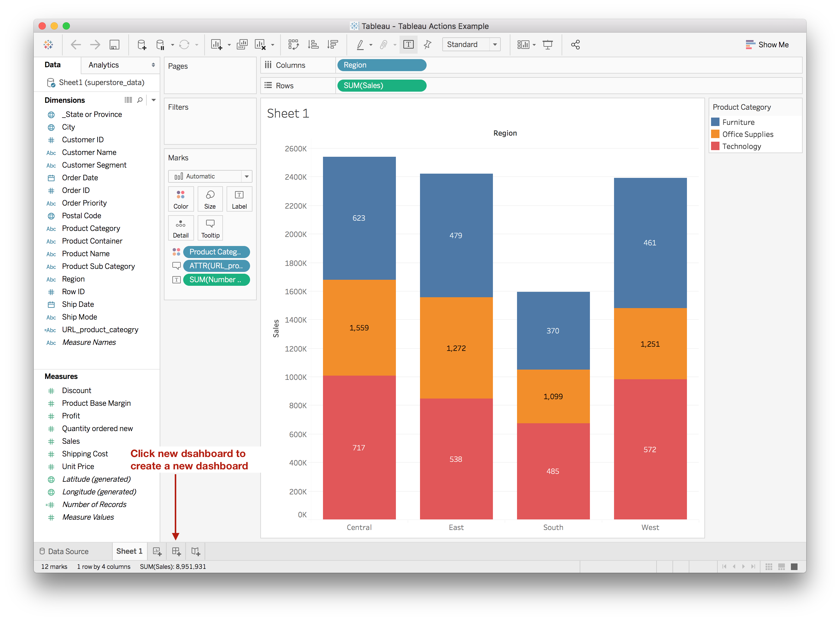Sort bars ascending using toolbar icon
840x621 pixels.
coord(313,45)
